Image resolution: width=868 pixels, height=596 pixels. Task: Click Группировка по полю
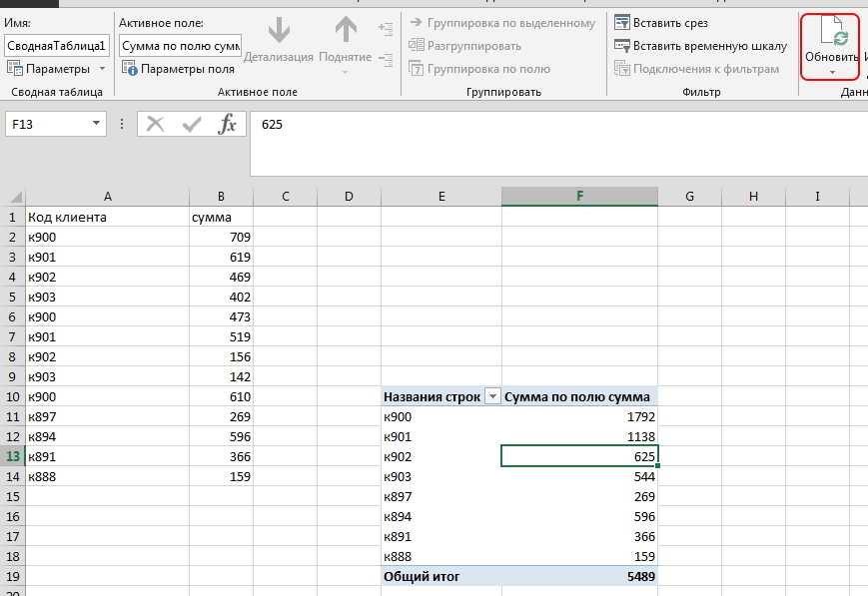click(479, 69)
